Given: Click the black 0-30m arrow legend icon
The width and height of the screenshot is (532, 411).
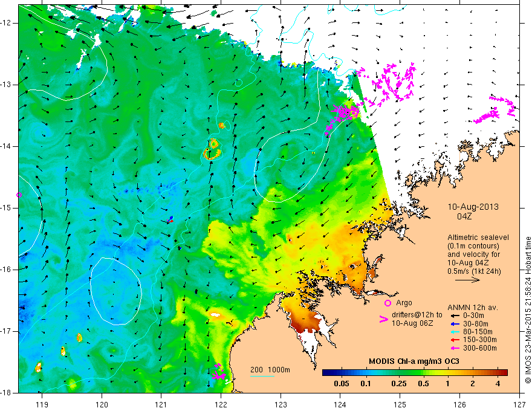Looking at the screenshot, I should [455, 316].
